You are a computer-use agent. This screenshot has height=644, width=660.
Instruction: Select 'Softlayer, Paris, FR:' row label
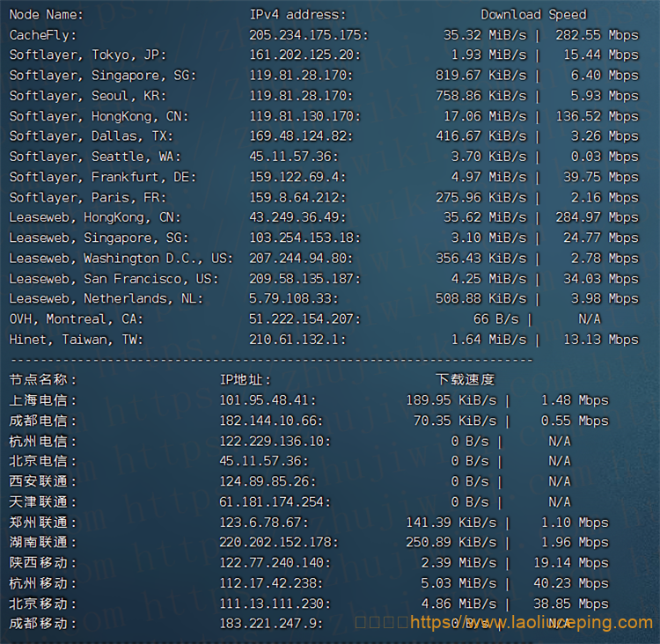(x=88, y=197)
